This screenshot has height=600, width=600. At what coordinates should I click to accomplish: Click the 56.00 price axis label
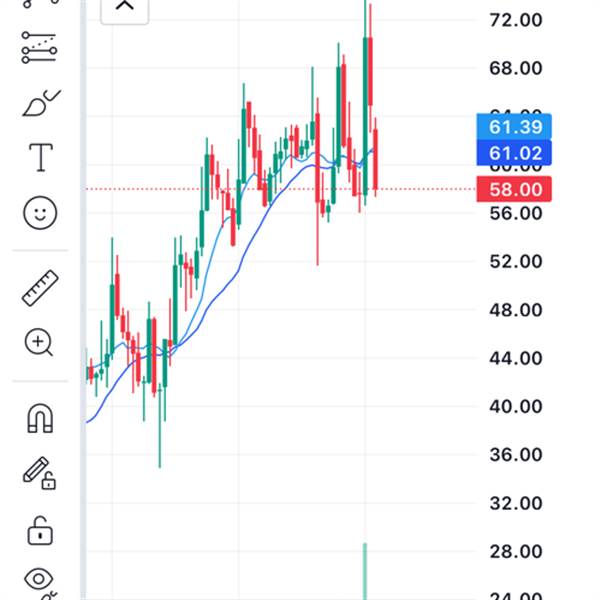515,213
